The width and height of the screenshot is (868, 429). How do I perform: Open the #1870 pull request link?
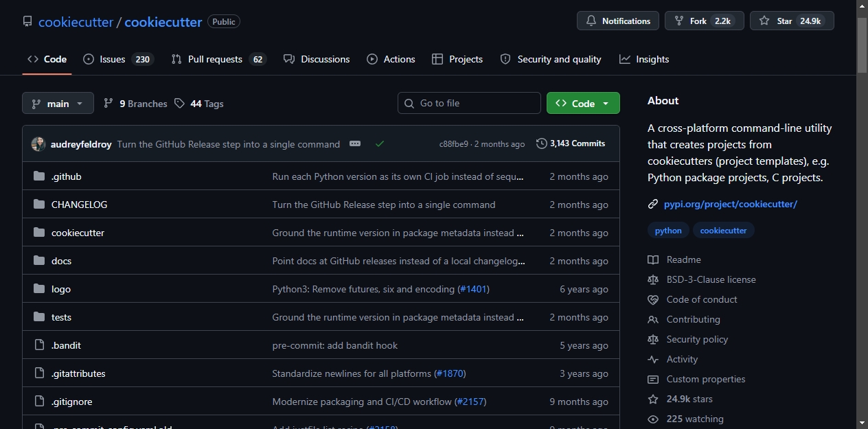[x=450, y=373]
